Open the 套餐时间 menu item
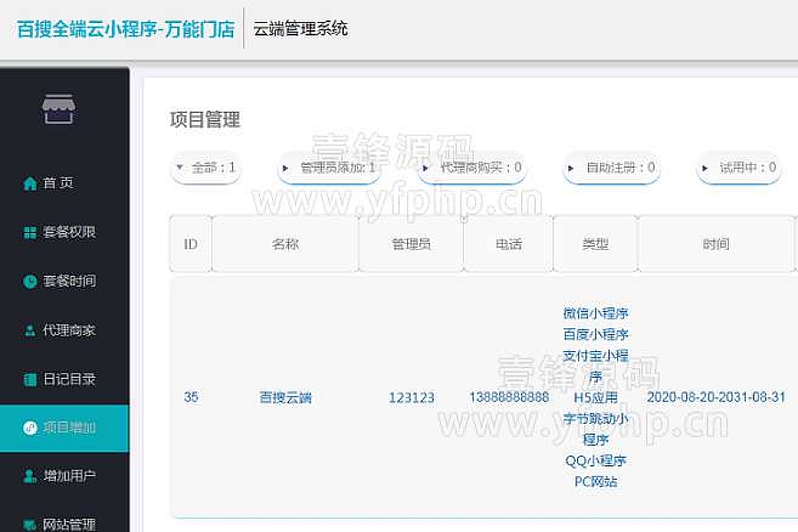The width and height of the screenshot is (798, 532). tap(69, 281)
